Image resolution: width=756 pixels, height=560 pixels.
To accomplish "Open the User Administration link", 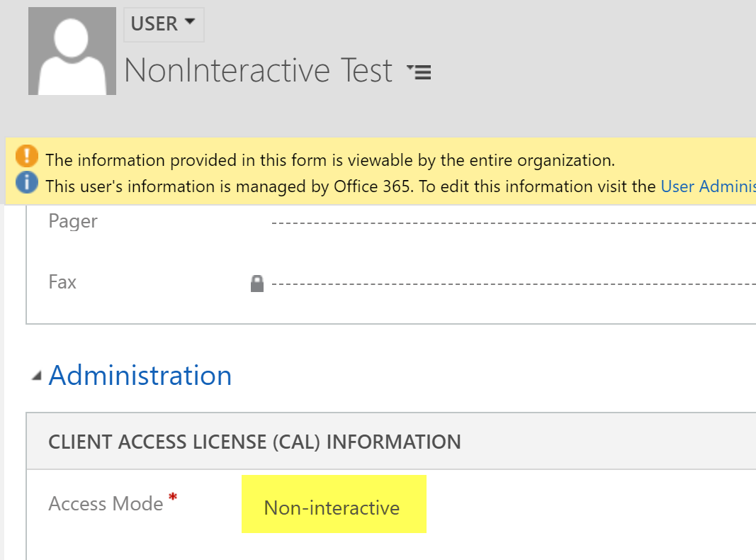I will point(708,186).
